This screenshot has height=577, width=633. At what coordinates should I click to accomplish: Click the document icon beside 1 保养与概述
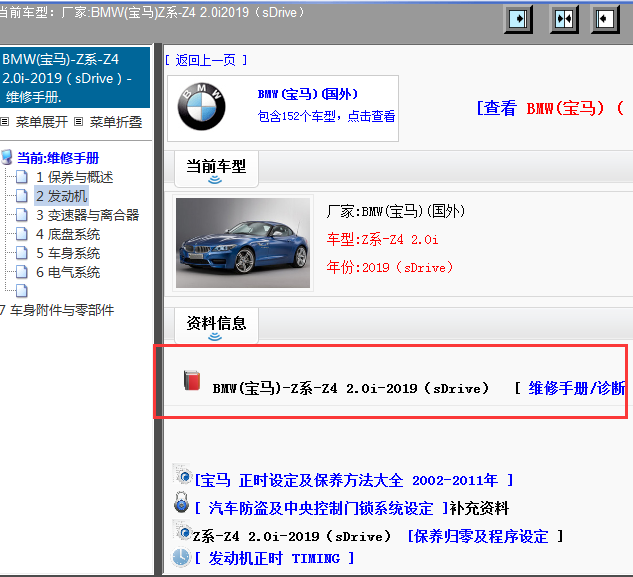pos(22,177)
